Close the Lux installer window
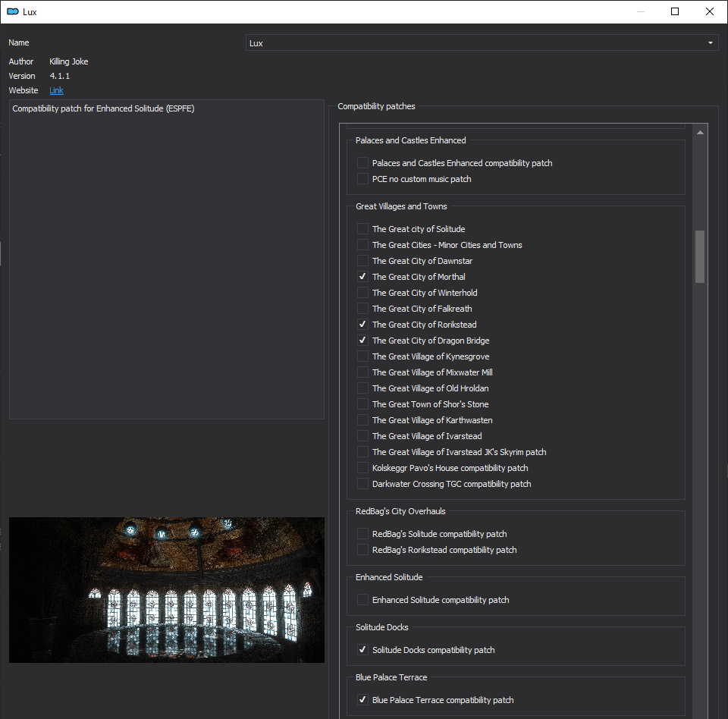 coord(710,11)
